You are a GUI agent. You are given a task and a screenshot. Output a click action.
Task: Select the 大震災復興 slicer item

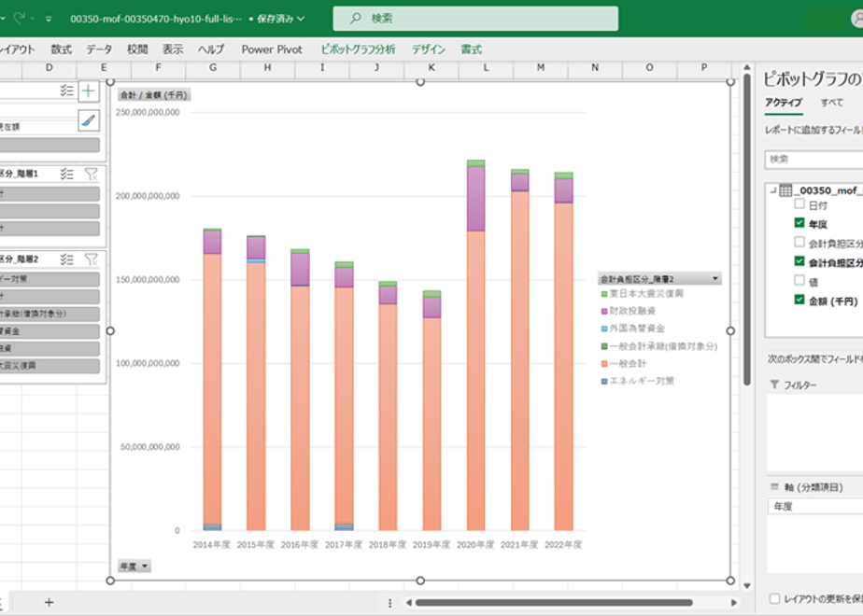[x=50, y=366]
